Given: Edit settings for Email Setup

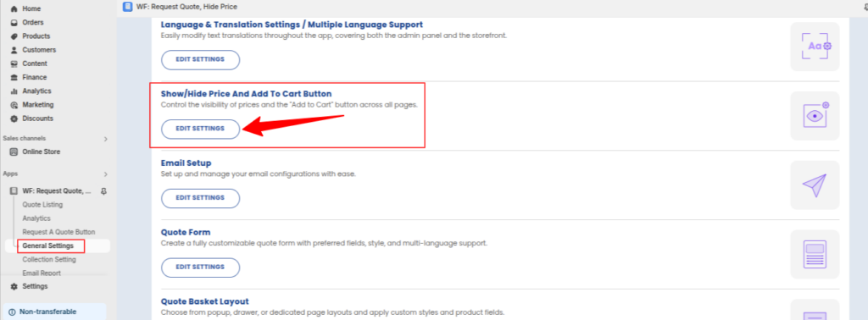Looking at the screenshot, I should coord(200,198).
